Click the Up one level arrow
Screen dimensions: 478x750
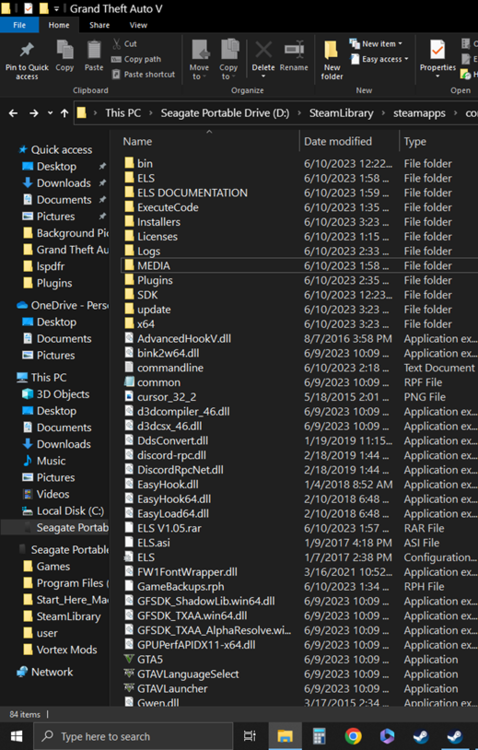(x=65, y=113)
